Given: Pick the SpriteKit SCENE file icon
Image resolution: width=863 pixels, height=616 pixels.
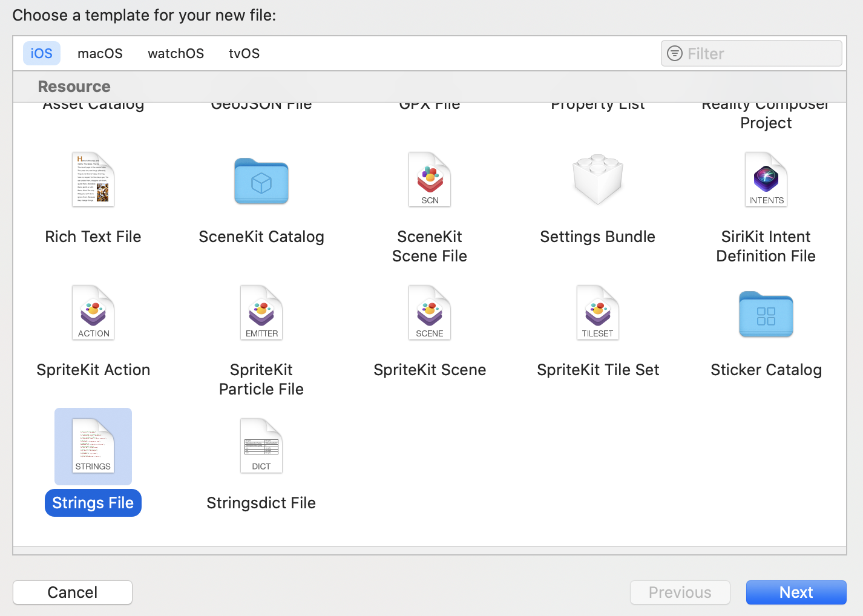Looking at the screenshot, I should click(x=430, y=312).
